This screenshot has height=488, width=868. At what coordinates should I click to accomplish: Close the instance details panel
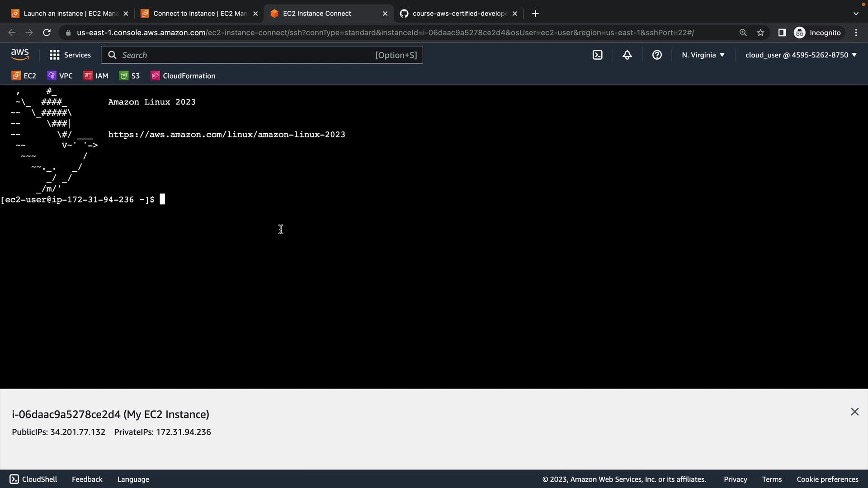(854, 412)
